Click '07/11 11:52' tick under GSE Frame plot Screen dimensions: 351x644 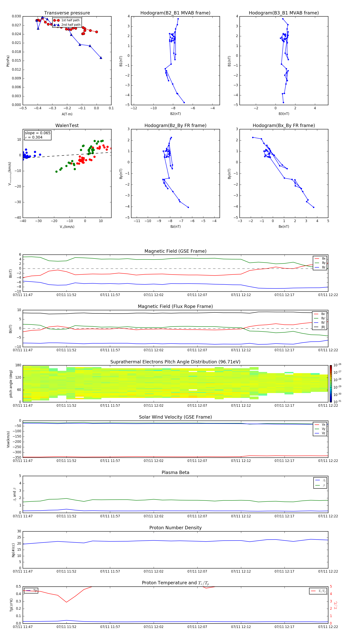(66, 295)
